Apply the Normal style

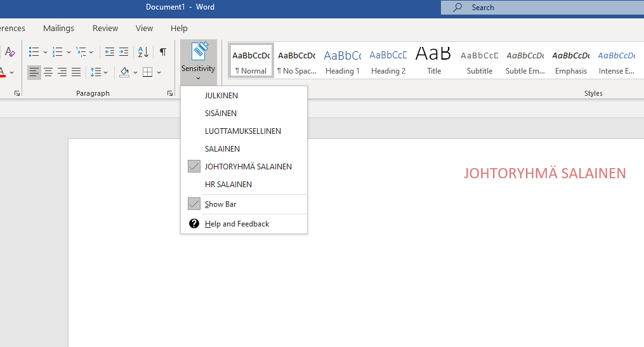[x=251, y=61]
